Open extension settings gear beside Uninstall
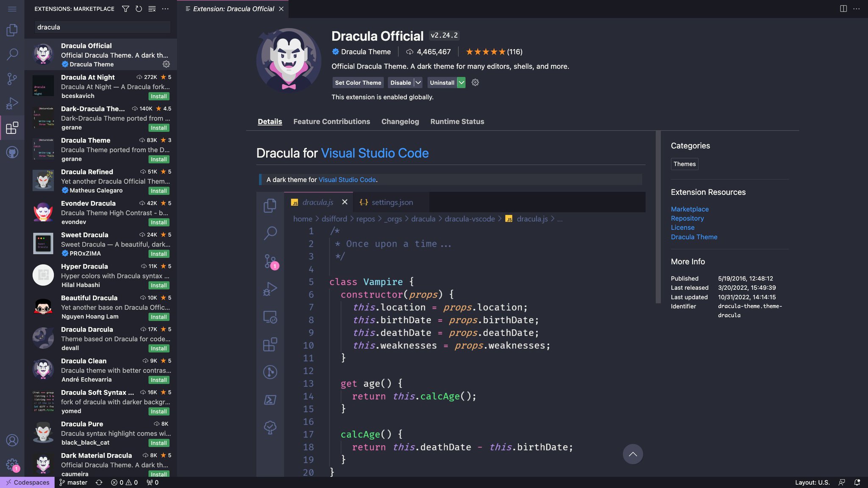The width and height of the screenshot is (868, 488). click(475, 82)
